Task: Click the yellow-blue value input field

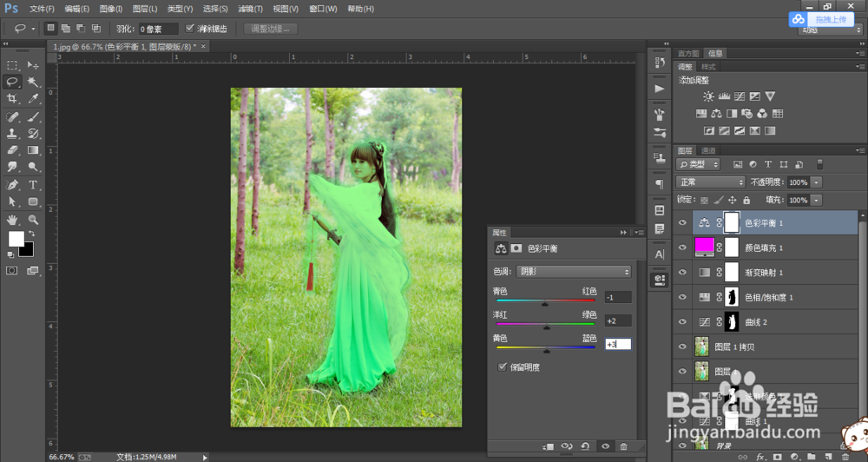Action: pos(618,344)
